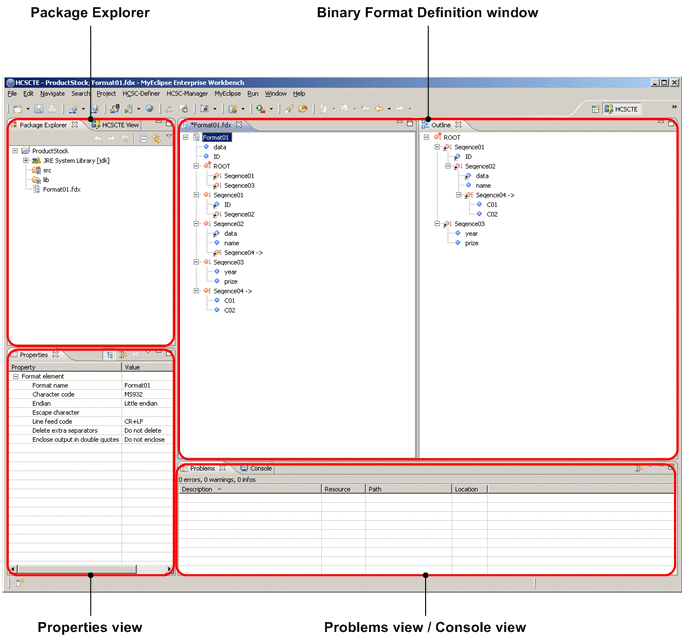Switch to the HCSCTE View tab
Viewport: 685px width, 639px height.
pos(116,125)
